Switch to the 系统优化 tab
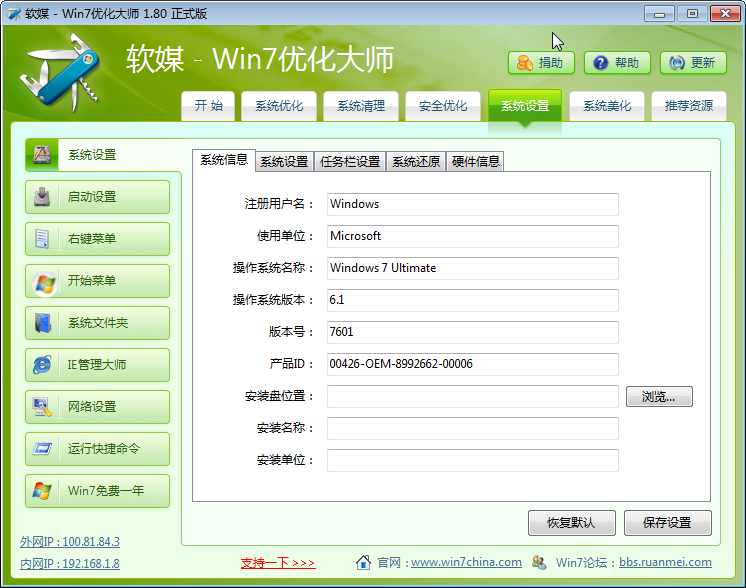This screenshot has height=588, width=746. pos(279,106)
